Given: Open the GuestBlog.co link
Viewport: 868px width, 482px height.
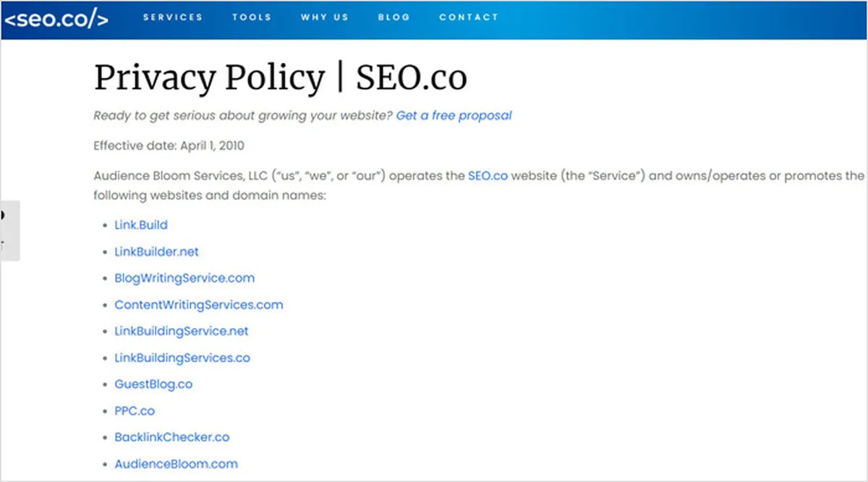Looking at the screenshot, I should pos(153,384).
